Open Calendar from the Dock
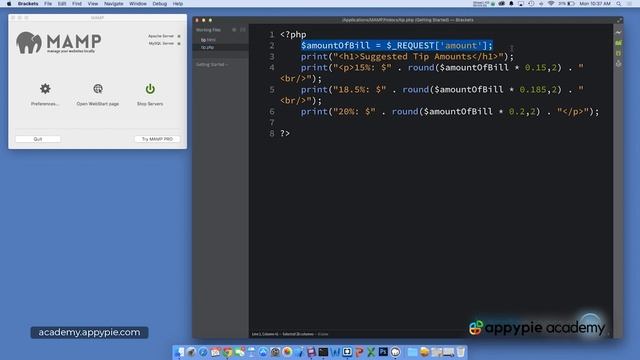This screenshot has height=360, width=640. point(215,352)
